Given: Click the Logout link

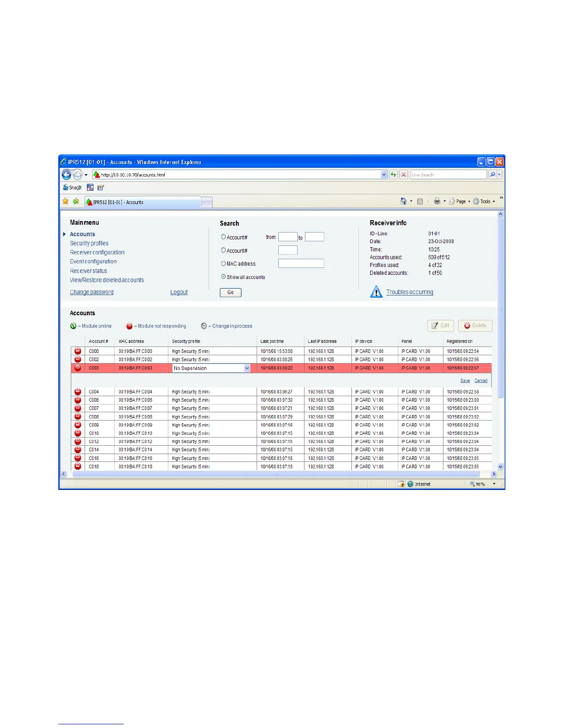Looking at the screenshot, I should [x=179, y=292].
